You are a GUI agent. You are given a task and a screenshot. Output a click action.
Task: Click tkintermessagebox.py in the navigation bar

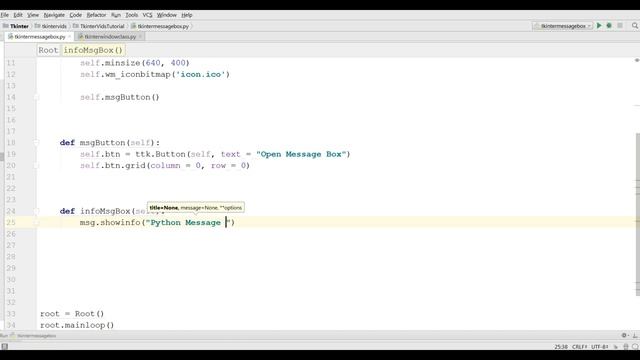(160, 26)
